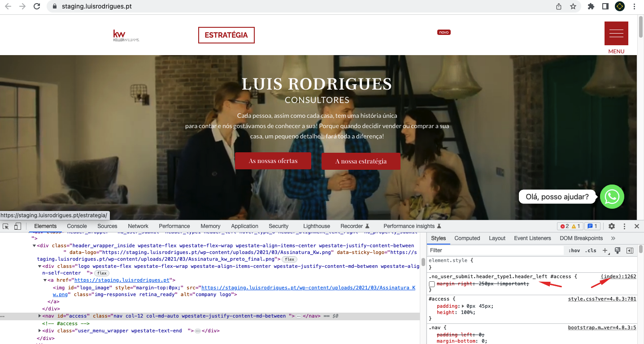Viewport: 644px width, 344px height.
Task: Click the circular profile avatar in toolbar
Action: pyautogui.click(x=620, y=6)
